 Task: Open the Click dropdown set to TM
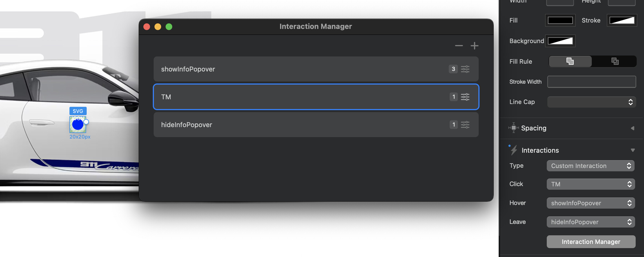(590, 184)
